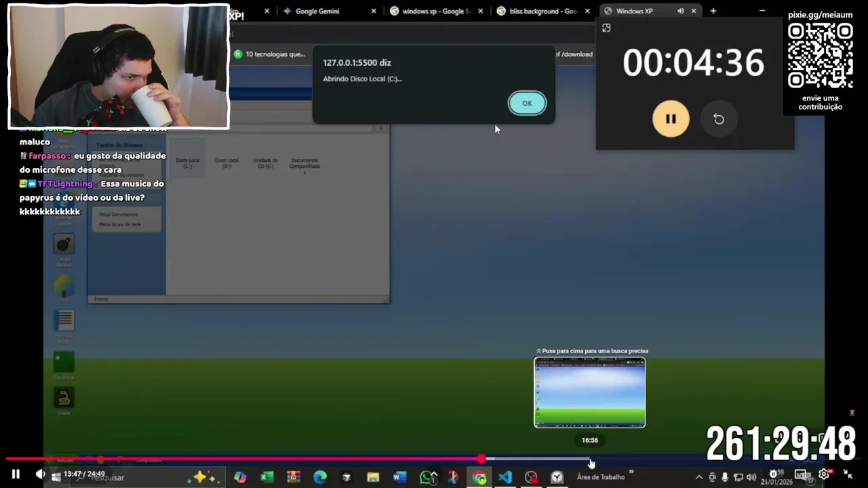
Task: Open Microsoft Edge from the taskbar
Action: pos(319,477)
